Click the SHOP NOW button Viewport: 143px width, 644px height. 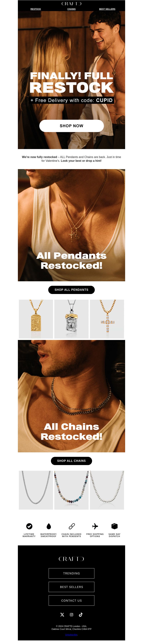pos(72,126)
